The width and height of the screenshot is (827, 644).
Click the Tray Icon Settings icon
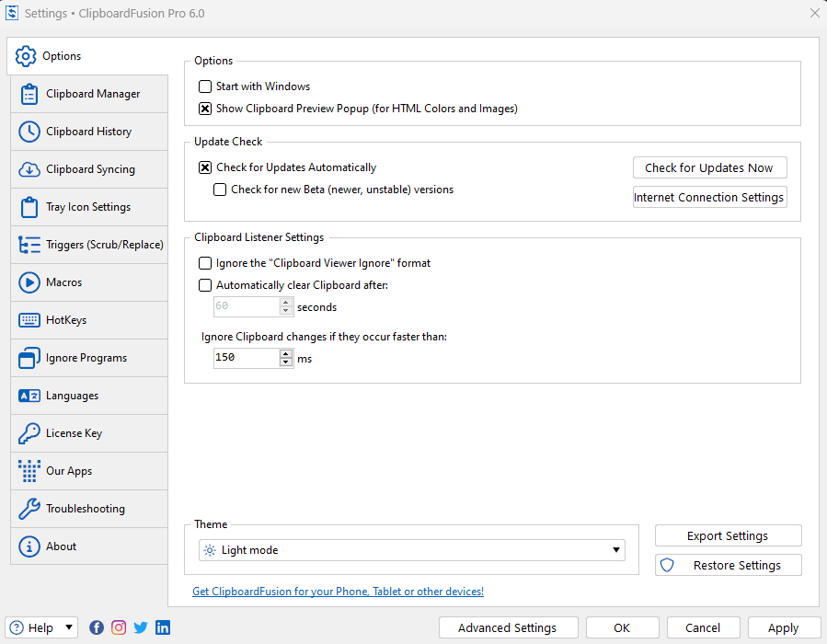tap(29, 207)
